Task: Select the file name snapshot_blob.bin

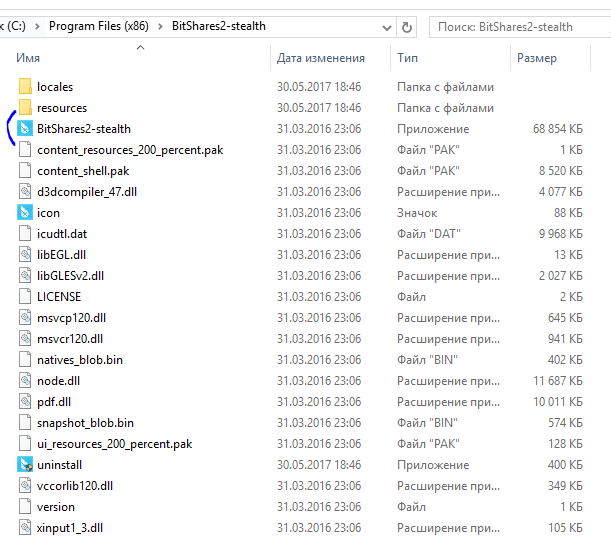Action: coord(85,423)
